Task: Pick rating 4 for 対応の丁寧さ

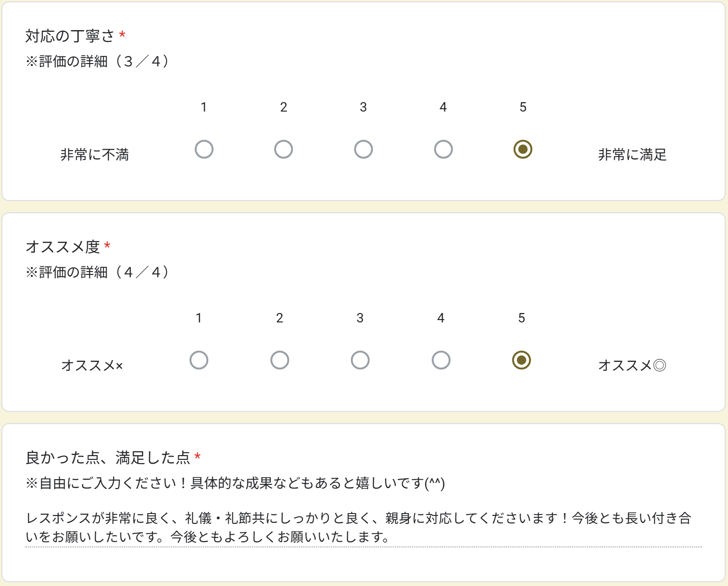Action: point(443,149)
